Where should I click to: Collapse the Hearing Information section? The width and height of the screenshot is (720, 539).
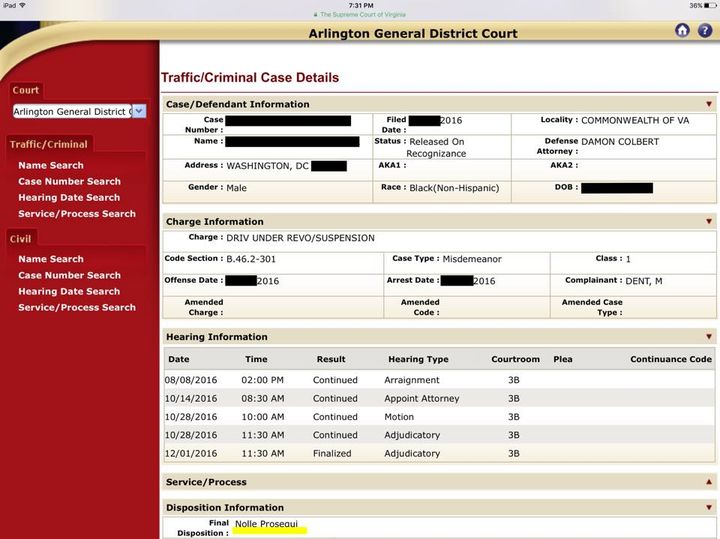[x=709, y=337]
